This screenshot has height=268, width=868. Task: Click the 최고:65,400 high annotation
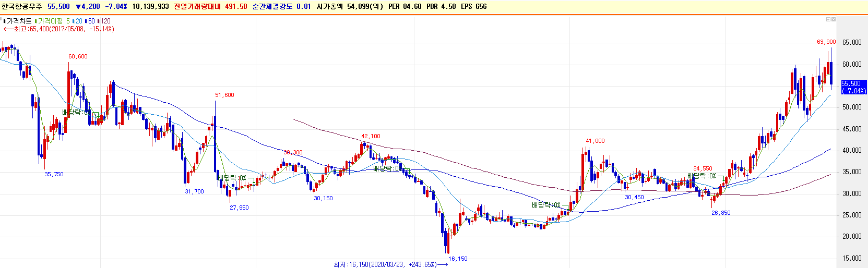(58, 29)
